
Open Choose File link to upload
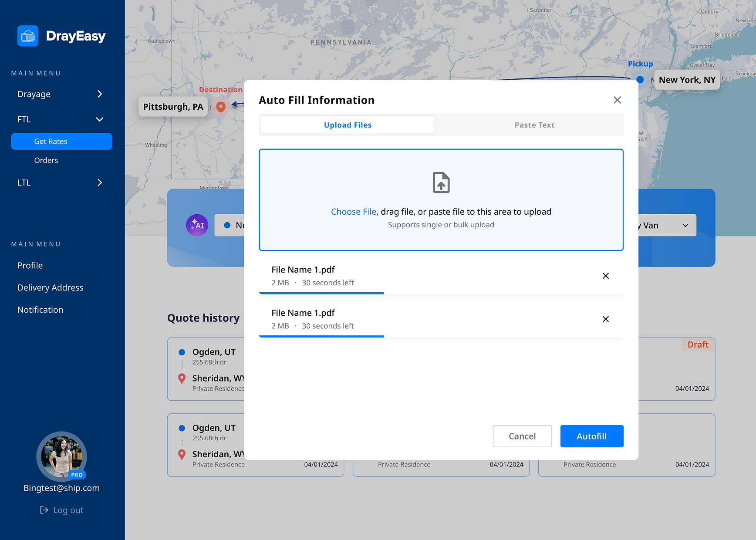(353, 212)
